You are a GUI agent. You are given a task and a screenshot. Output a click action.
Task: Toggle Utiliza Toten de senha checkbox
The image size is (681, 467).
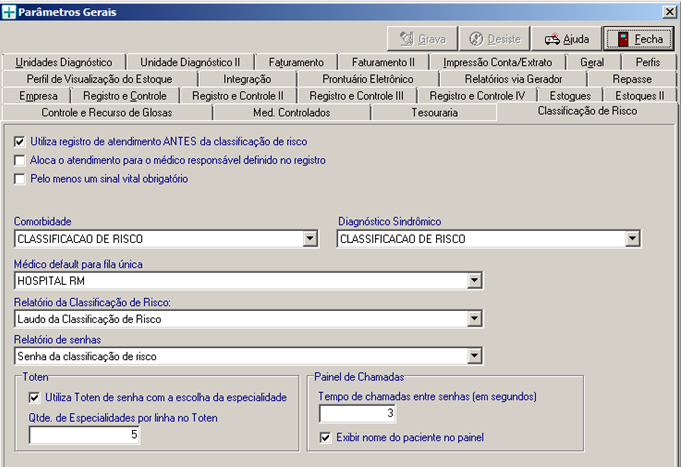point(34,397)
